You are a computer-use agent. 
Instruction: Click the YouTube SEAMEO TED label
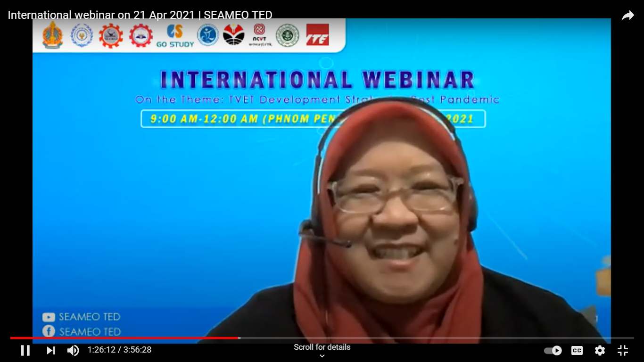tap(81, 317)
